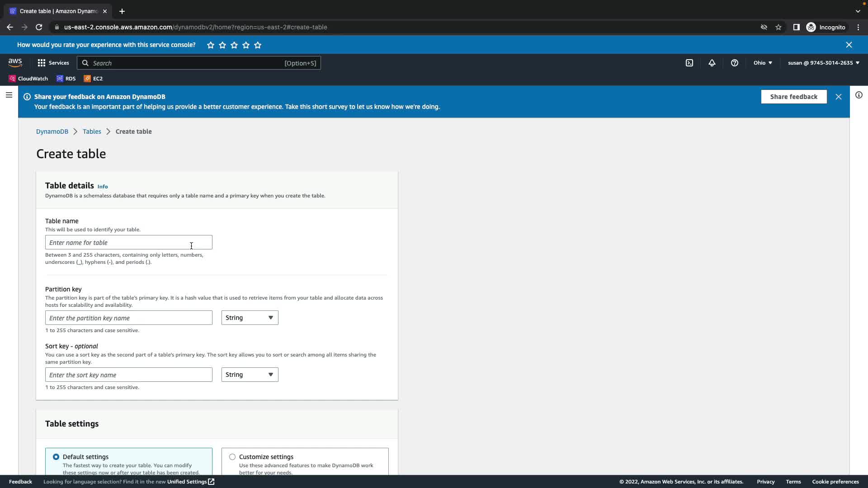Select Customize settings radio button
Viewport: 868px width, 488px height.
(x=232, y=457)
